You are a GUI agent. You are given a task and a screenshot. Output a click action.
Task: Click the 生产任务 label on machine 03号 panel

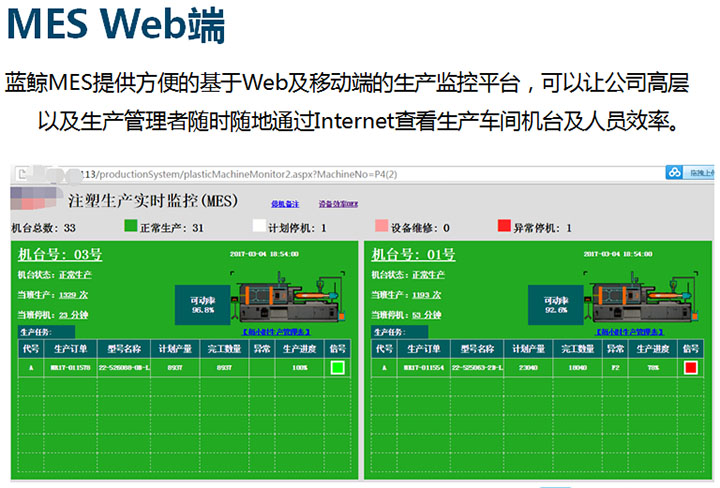[x=46, y=332]
